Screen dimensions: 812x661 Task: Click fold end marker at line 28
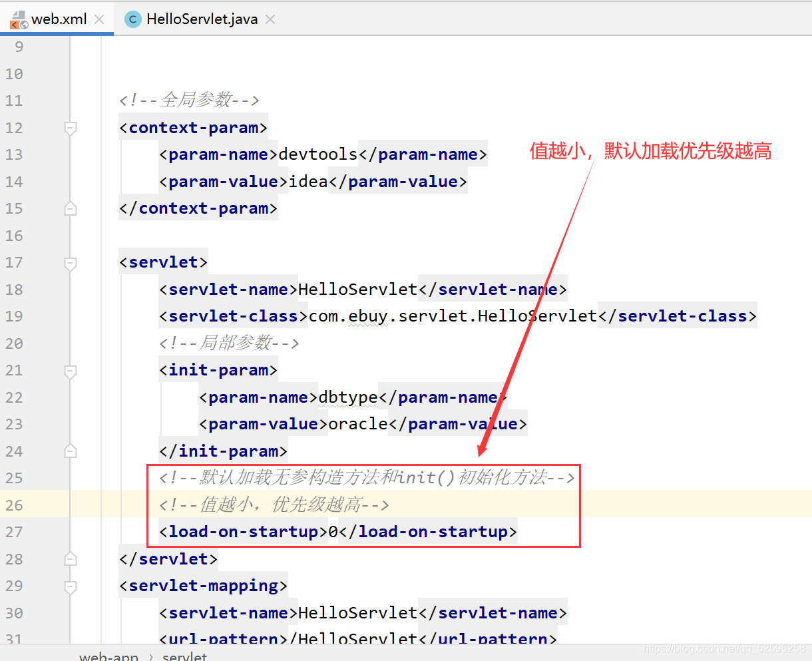click(71, 559)
